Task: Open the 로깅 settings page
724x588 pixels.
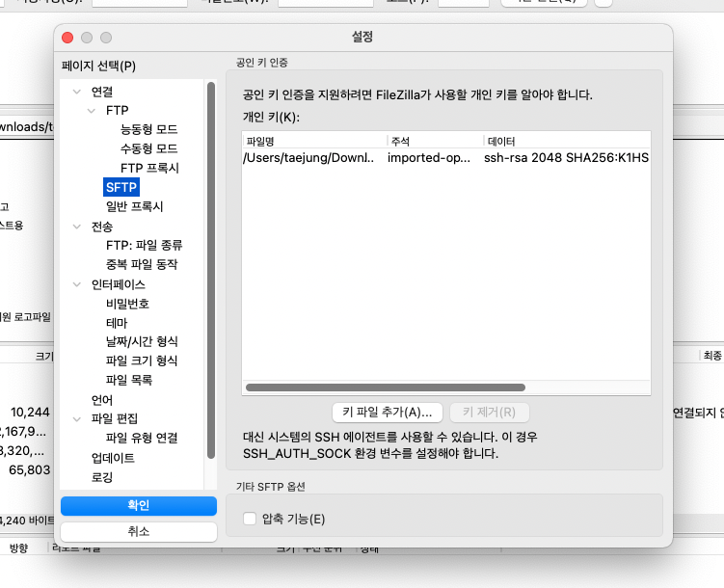Action: 102,477
